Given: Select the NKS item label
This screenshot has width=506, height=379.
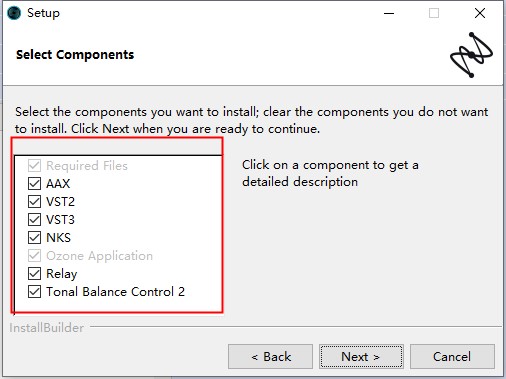Looking at the screenshot, I should 58,238.
